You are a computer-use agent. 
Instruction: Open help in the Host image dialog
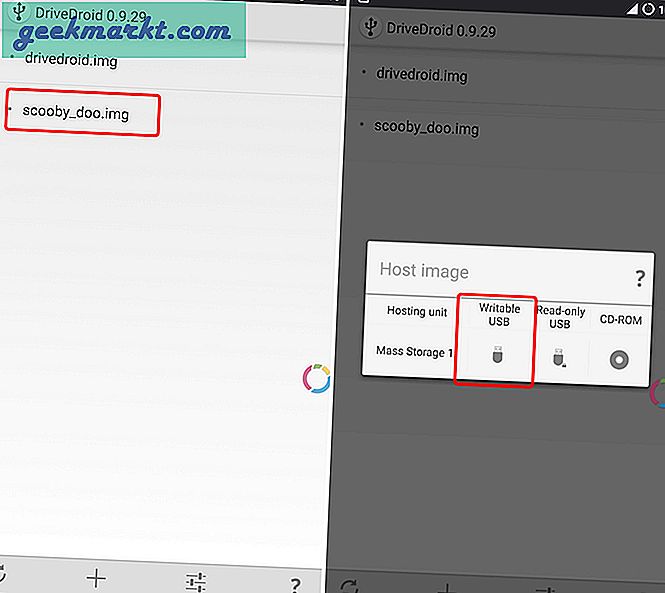coord(640,279)
